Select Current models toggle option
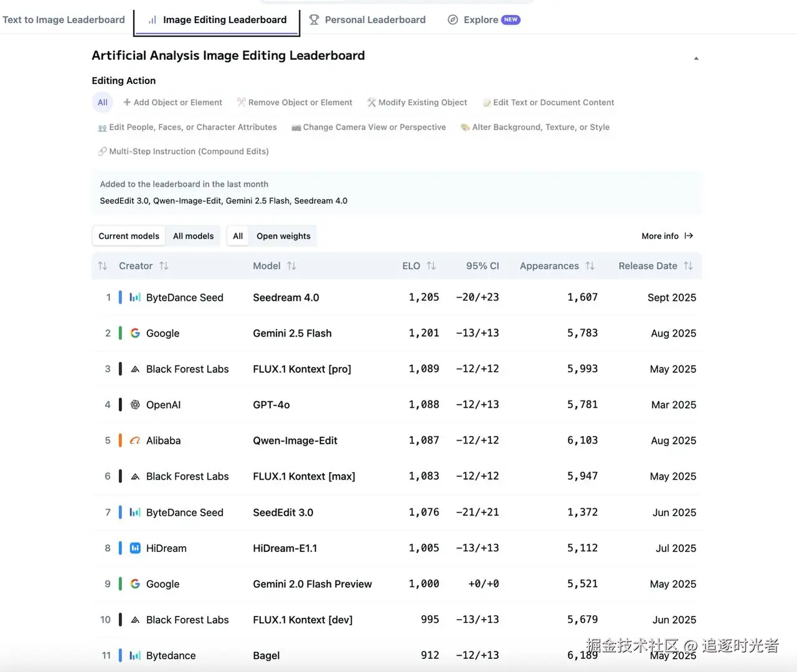Image resolution: width=797 pixels, height=672 pixels. (x=129, y=236)
